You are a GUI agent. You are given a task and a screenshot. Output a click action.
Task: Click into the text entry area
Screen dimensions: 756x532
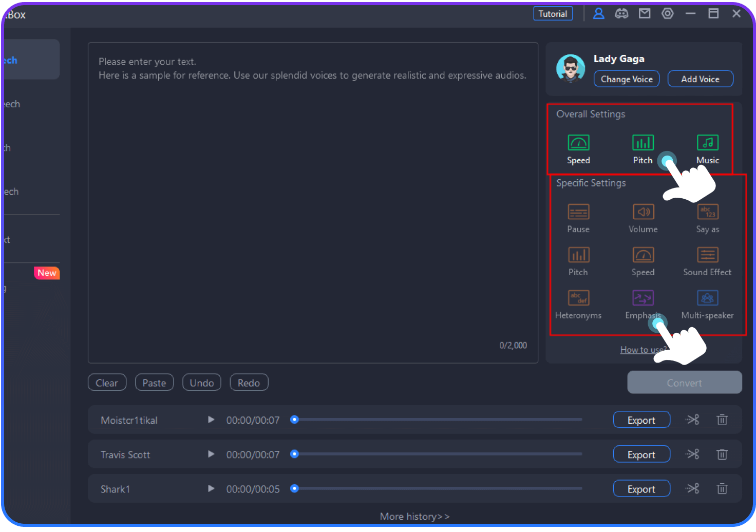click(x=313, y=203)
